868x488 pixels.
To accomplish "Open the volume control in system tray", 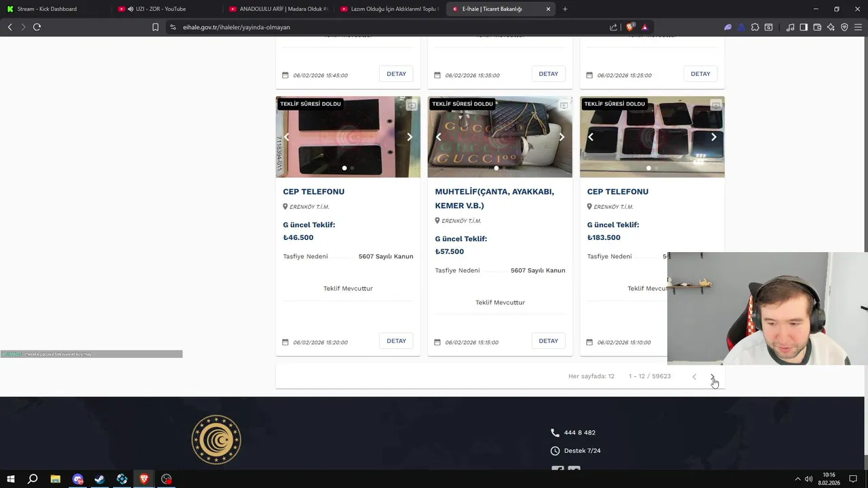I will 808,479.
